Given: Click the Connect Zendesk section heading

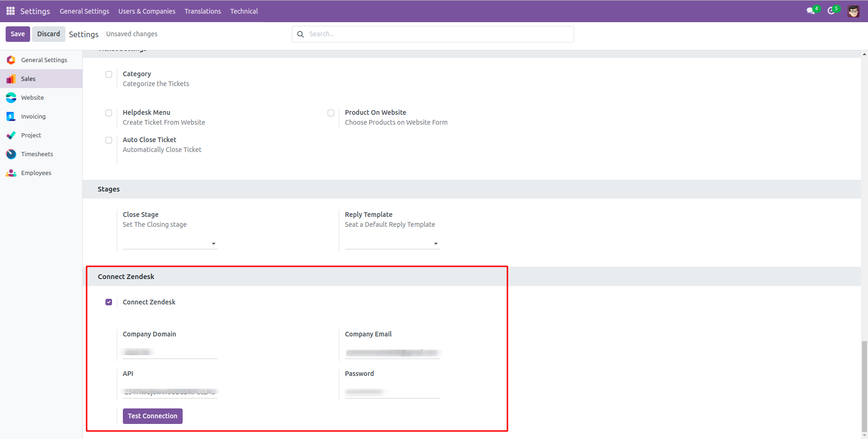Looking at the screenshot, I should [126, 277].
